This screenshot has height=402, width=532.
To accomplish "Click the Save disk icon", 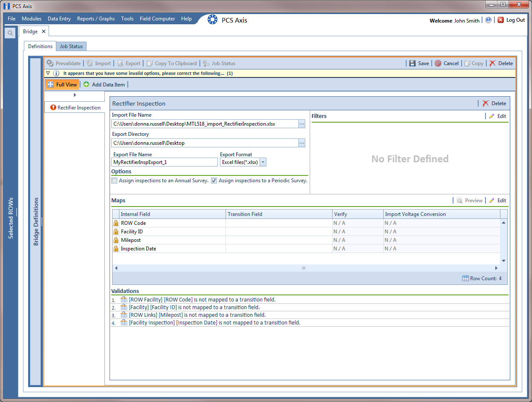I will pyautogui.click(x=412, y=63).
